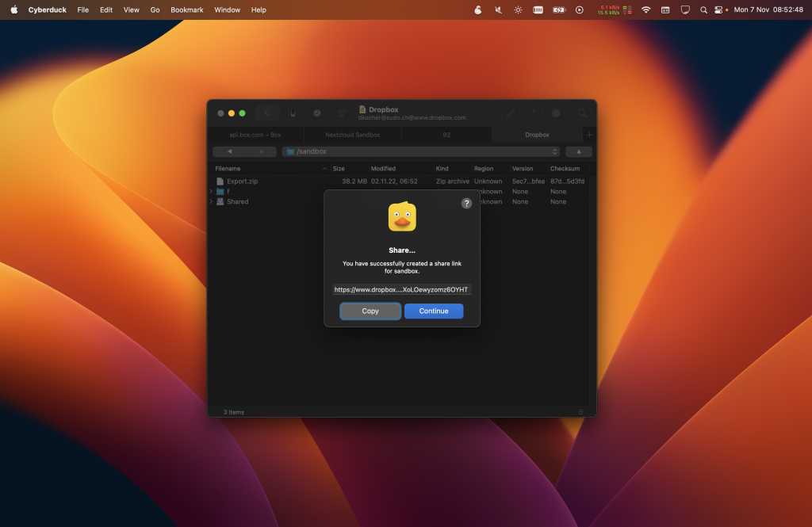Open the File menu

(x=82, y=10)
